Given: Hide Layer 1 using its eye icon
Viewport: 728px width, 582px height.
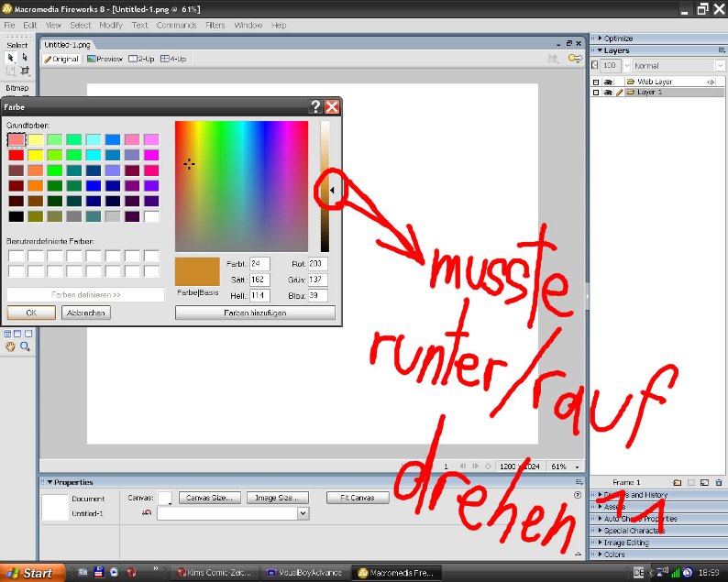Looking at the screenshot, I should 607,93.
